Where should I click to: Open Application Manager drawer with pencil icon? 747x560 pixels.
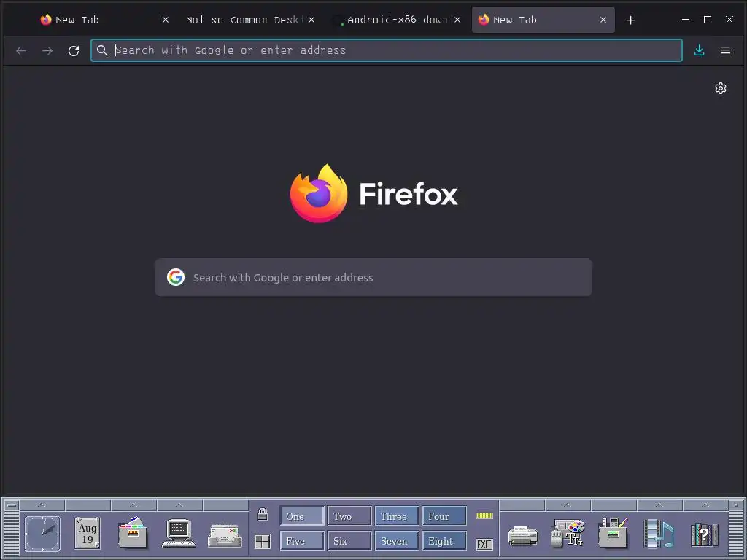click(614, 532)
